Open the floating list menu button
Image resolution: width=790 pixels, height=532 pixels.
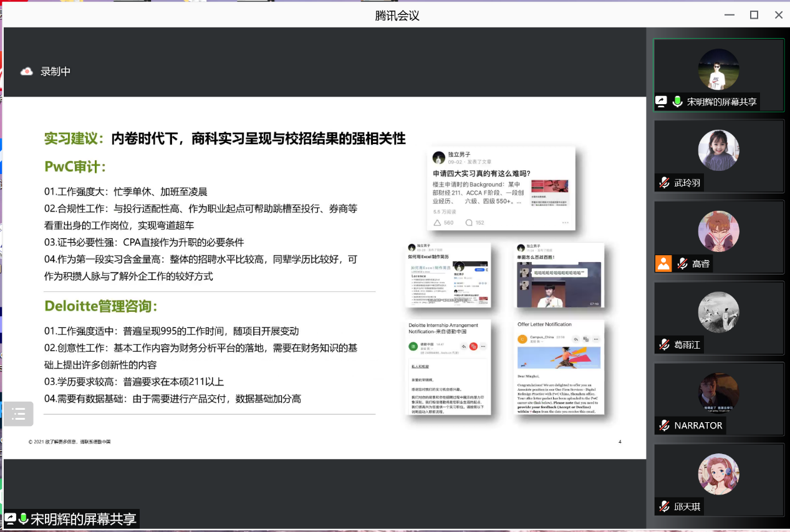pos(19,414)
